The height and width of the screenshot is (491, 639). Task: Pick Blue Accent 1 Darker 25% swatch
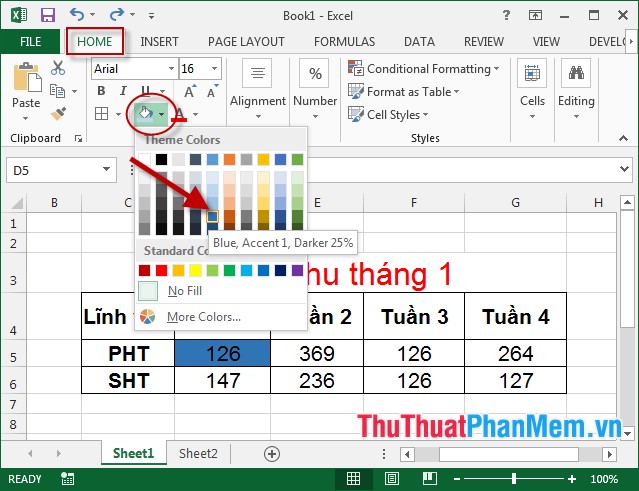(x=212, y=216)
